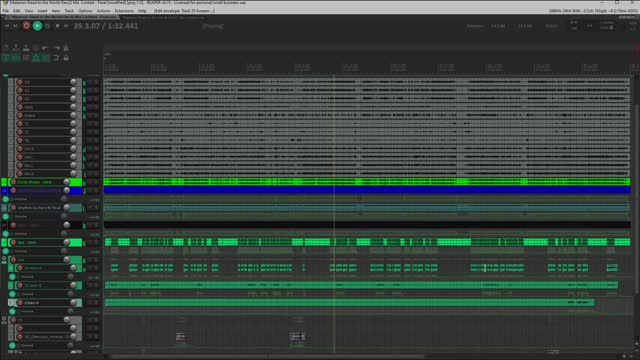This screenshot has width=640, height=360.
Task: Select the Rhythm Guitars track name
Action: 39,208
